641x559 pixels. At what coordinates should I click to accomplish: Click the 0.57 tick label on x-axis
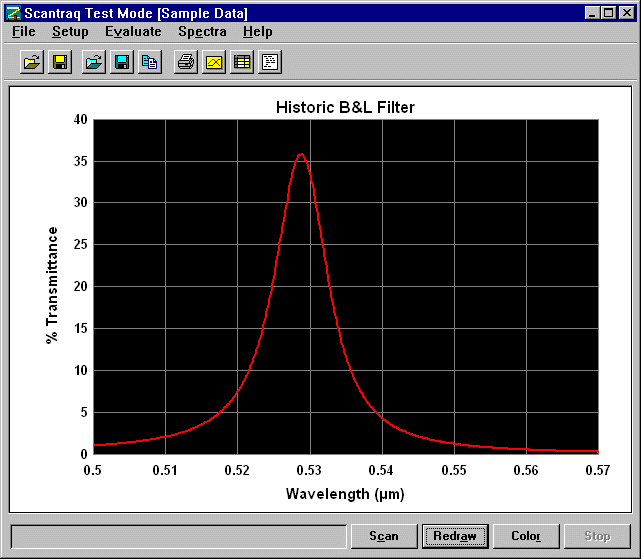click(598, 470)
